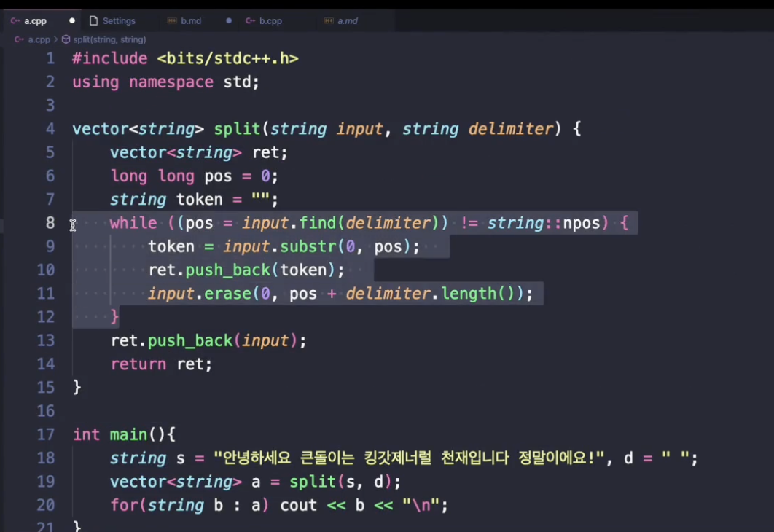Select line number 1 in the gutter
Screen dimensions: 774x532
point(50,59)
